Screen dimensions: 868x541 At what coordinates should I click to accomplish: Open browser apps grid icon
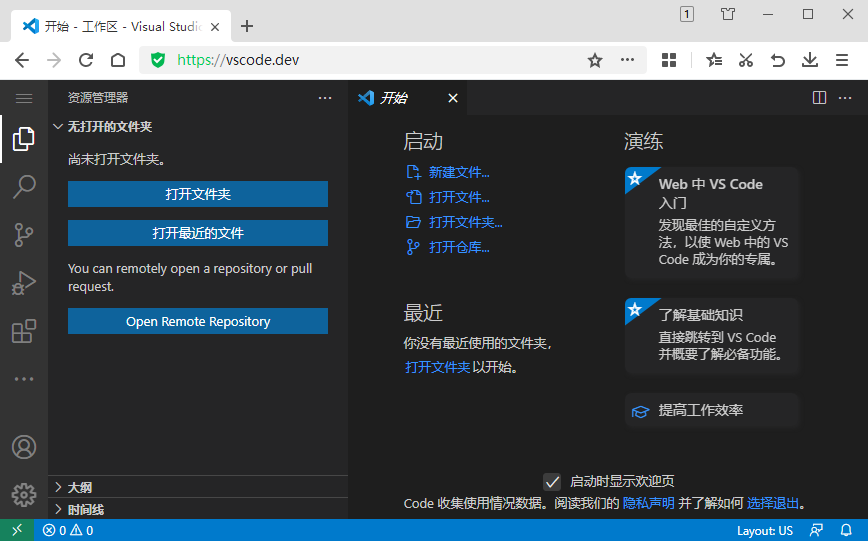click(x=669, y=60)
